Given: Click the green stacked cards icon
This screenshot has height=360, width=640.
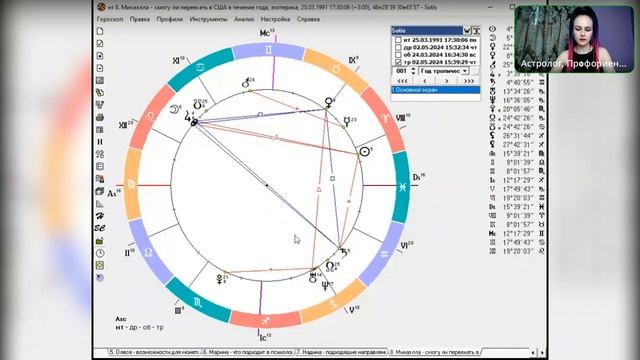Looking at the screenshot, I should pyautogui.click(x=100, y=93).
